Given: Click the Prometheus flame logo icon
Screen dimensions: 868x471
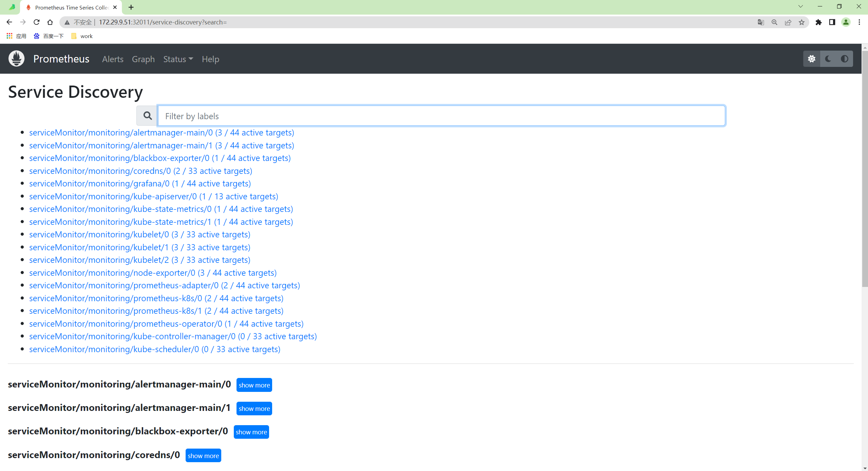Looking at the screenshot, I should pyautogui.click(x=16, y=59).
